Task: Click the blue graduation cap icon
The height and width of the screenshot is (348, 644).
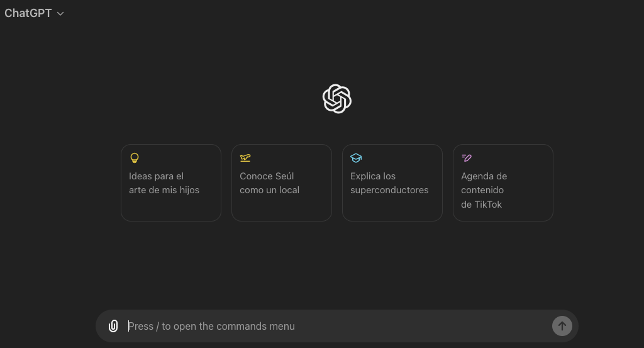Action: pyautogui.click(x=356, y=158)
